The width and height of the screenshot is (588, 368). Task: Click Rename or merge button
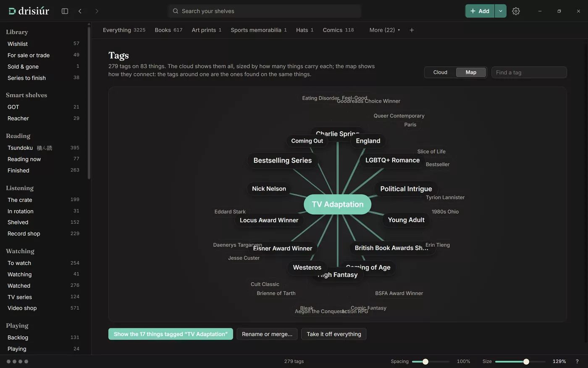[x=267, y=334]
